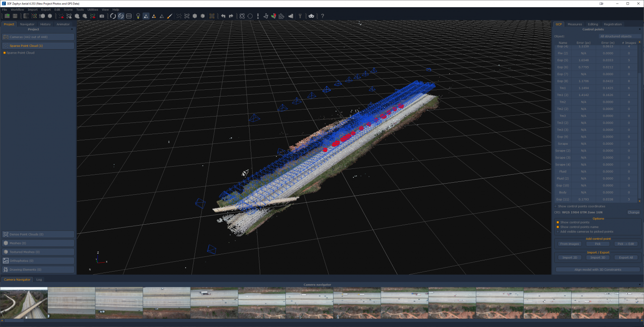Click the question mark help icon

pos(322,16)
